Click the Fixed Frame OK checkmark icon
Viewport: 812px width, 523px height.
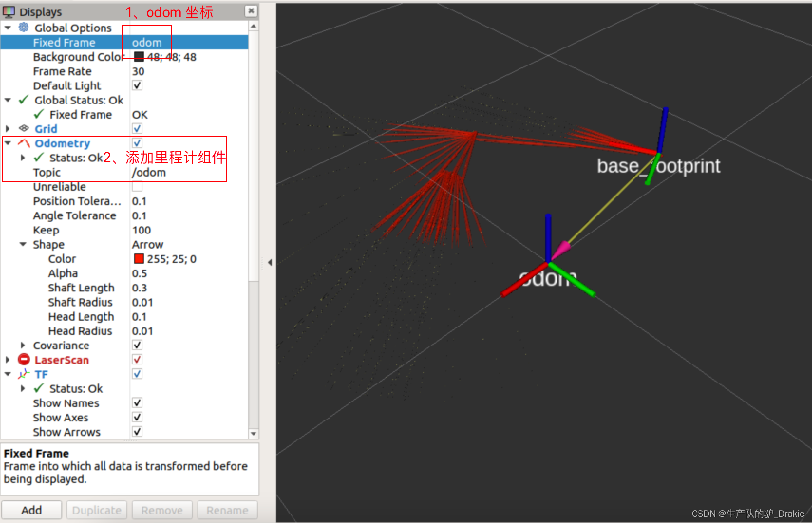click(39, 114)
